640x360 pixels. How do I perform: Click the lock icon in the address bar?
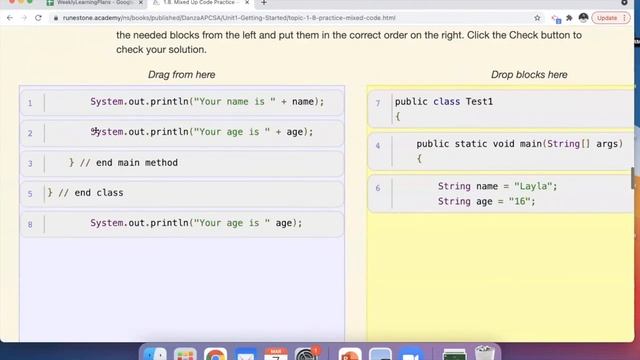(x=56, y=18)
